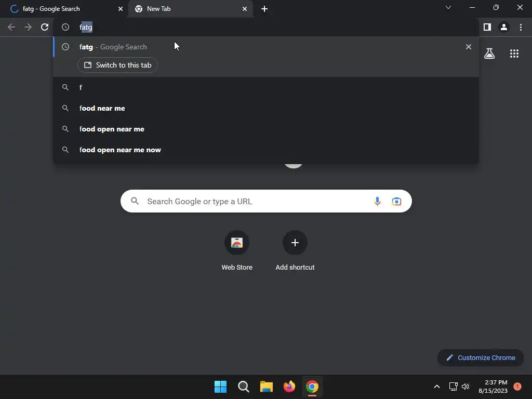
Task: Choose 'food open near me' suggestion
Action: (x=266, y=129)
